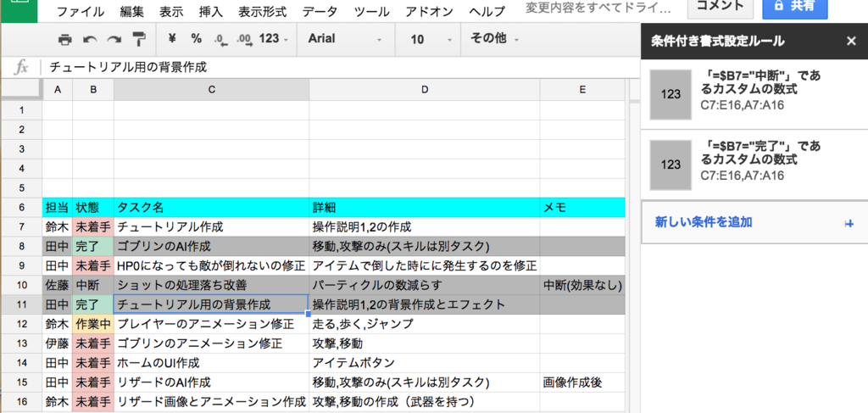Viewport: 868px width, 413px height.
Task: Click the plus icon beside 新しい条件を追加
Action: click(849, 223)
